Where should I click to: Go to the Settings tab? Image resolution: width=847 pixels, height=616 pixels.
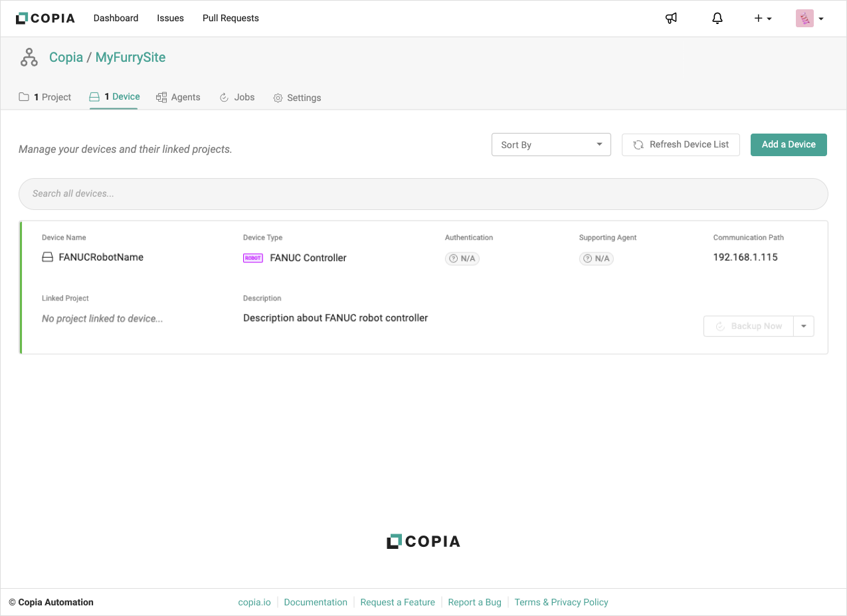pos(297,98)
